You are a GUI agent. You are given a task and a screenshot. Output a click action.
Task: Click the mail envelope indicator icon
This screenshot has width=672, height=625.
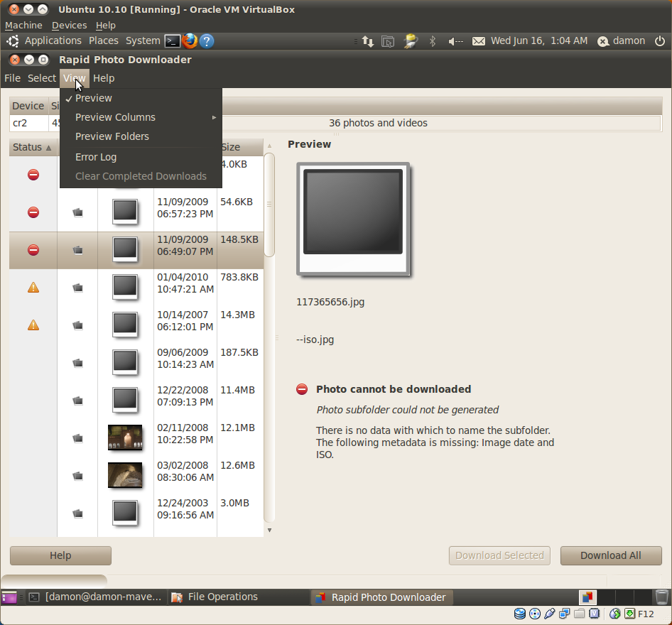pos(479,41)
